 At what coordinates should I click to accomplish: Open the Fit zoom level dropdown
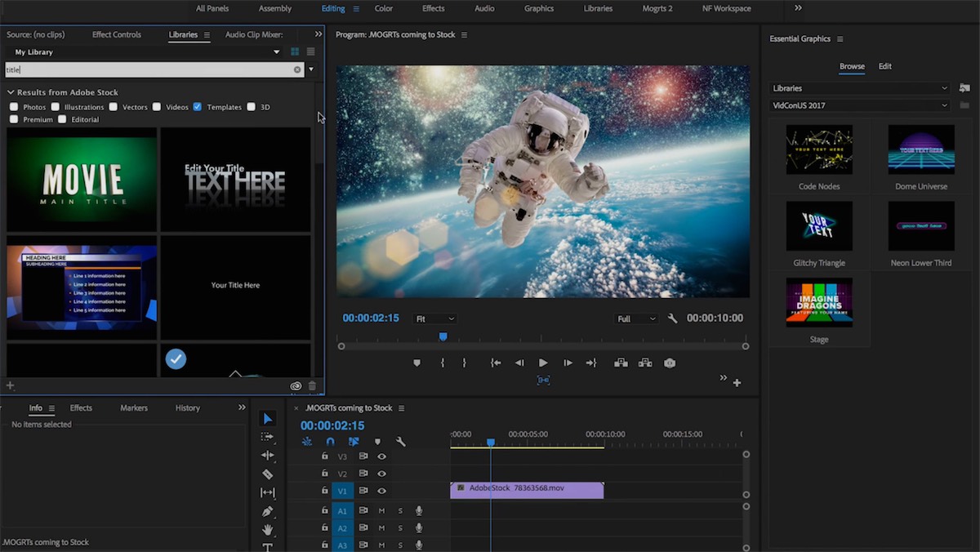pyautogui.click(x=434, y=318)
